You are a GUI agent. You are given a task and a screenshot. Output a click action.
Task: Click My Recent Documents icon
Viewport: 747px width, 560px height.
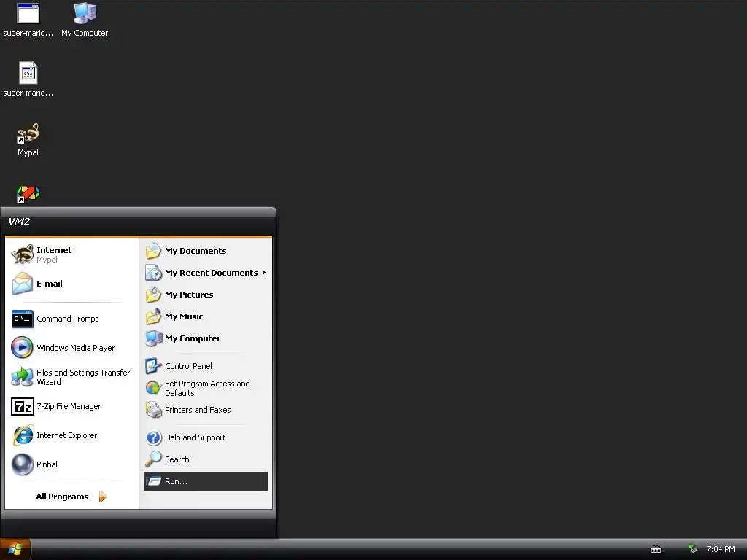coord(153,273)
